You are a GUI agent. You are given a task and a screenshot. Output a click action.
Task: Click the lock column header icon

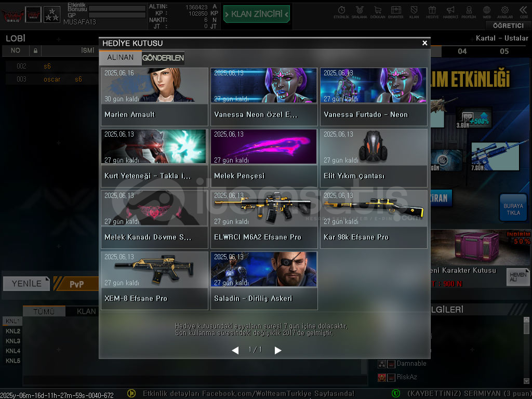(35, 50)
